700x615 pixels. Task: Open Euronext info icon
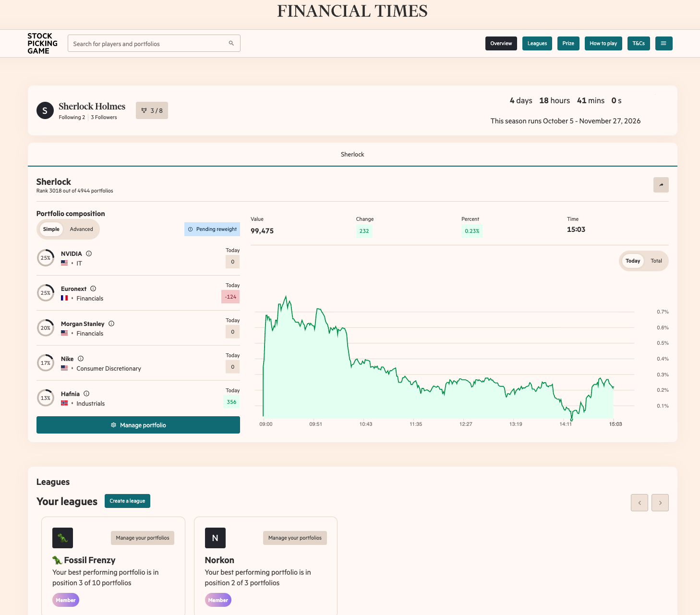pyautogui.click(x=93, y=289)
